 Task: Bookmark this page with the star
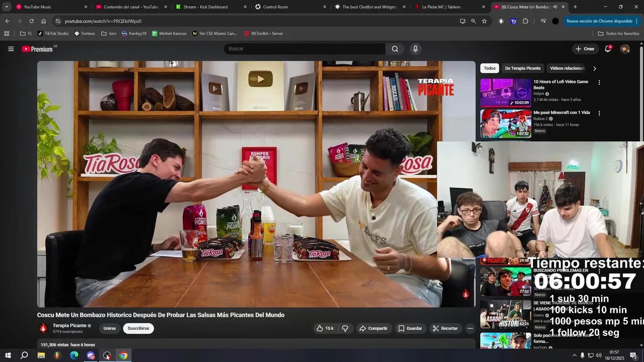(484, 21)
